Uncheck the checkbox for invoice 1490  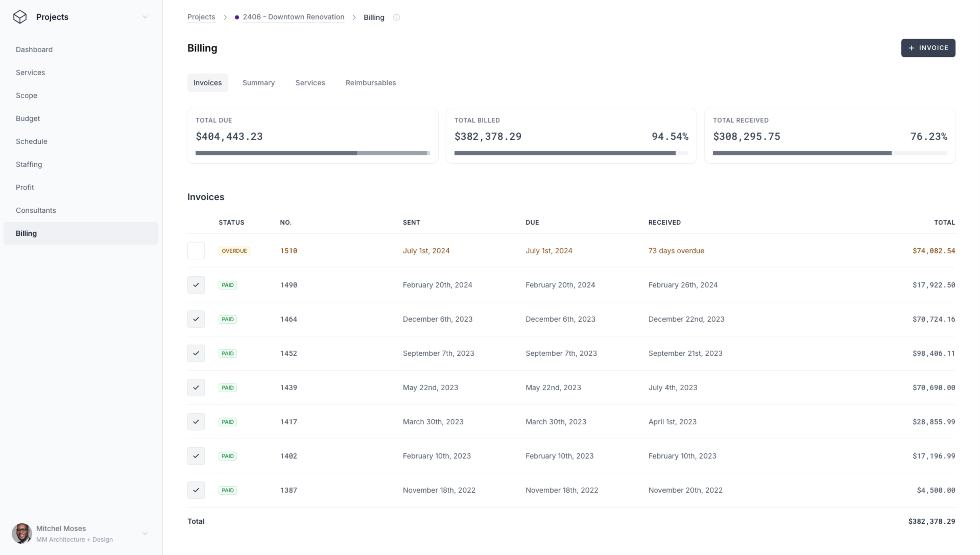tap(196, 285)
